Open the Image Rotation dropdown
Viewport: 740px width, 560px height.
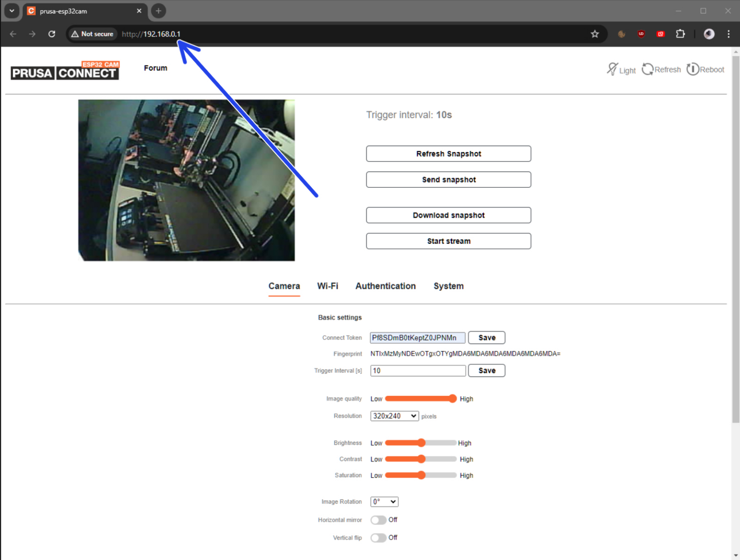coord(384,501)
